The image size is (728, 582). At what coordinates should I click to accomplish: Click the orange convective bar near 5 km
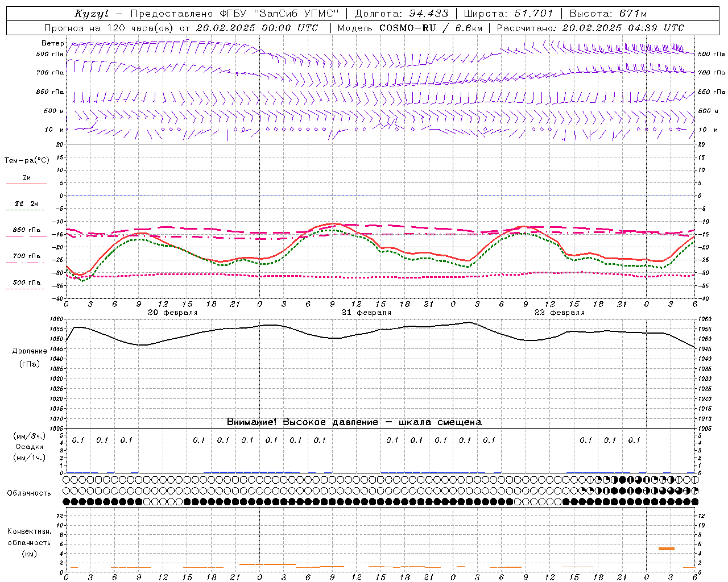click(x=667, y=548)
